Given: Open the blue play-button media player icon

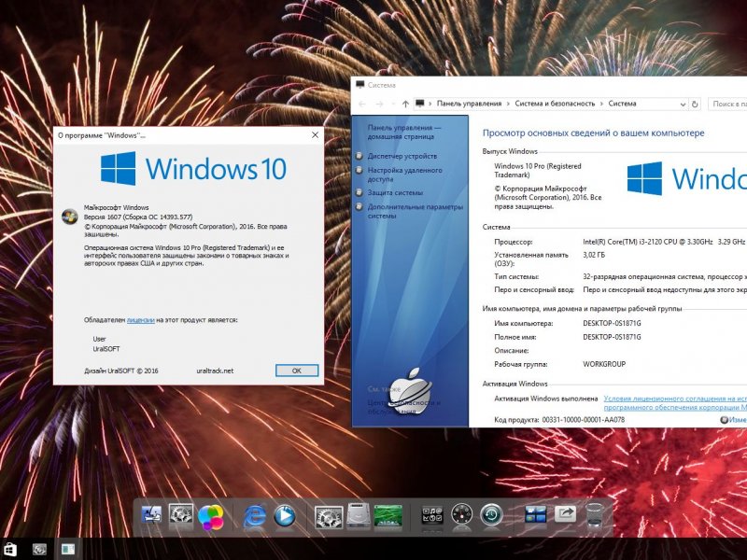Looking at the screenshot, I should [x=285, y=516].
